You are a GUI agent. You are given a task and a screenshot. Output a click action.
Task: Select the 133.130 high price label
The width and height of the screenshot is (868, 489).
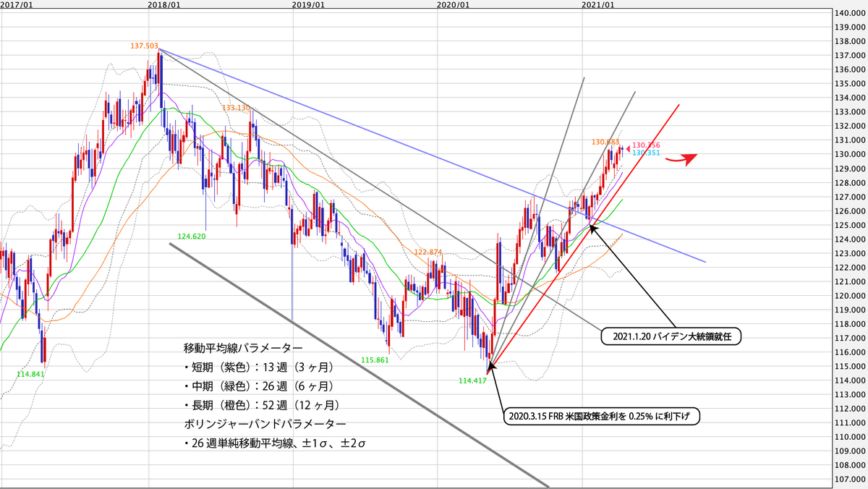[x=236, y=108]
